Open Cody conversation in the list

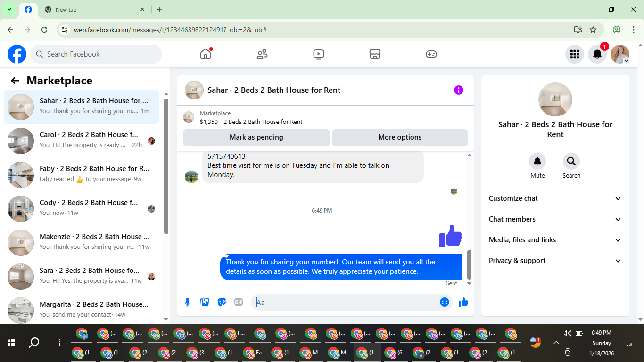(82, 209)
